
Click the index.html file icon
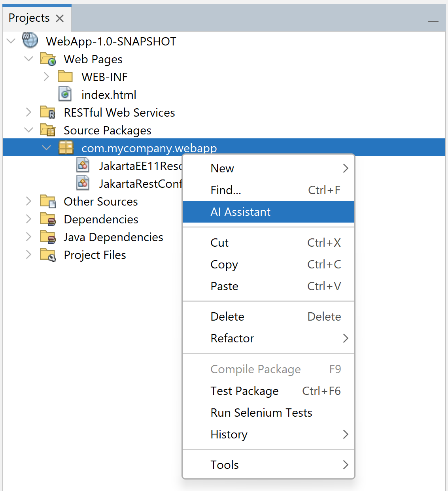tap(65, 94)
